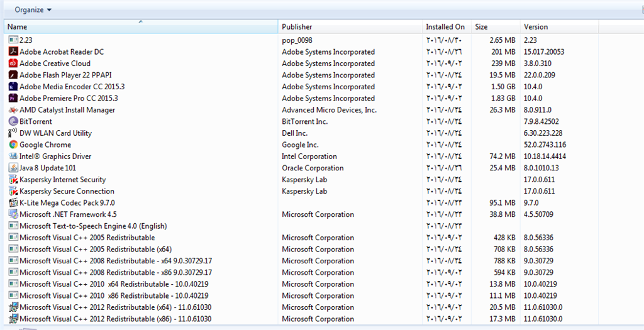The height and width of the screenshot is (330, 644).
Task: Click the Adobe Creative Cloud icon
Action: tap(13, 63)
